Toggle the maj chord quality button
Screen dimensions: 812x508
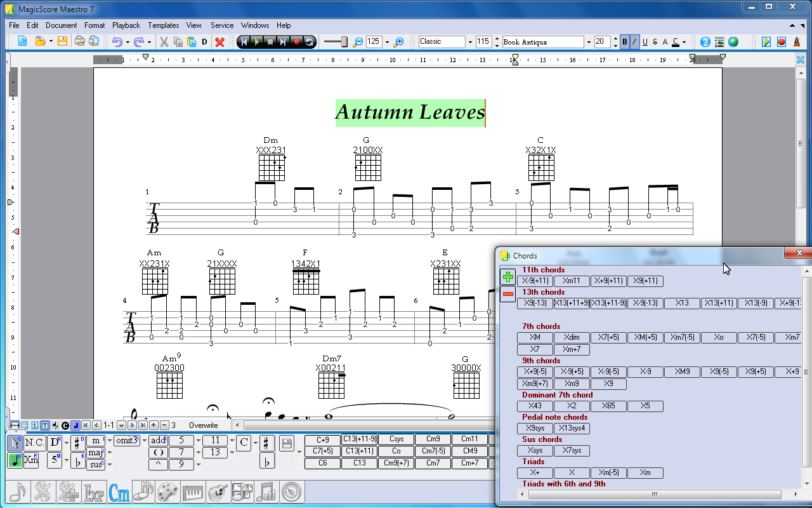click(x=96, y=453)
